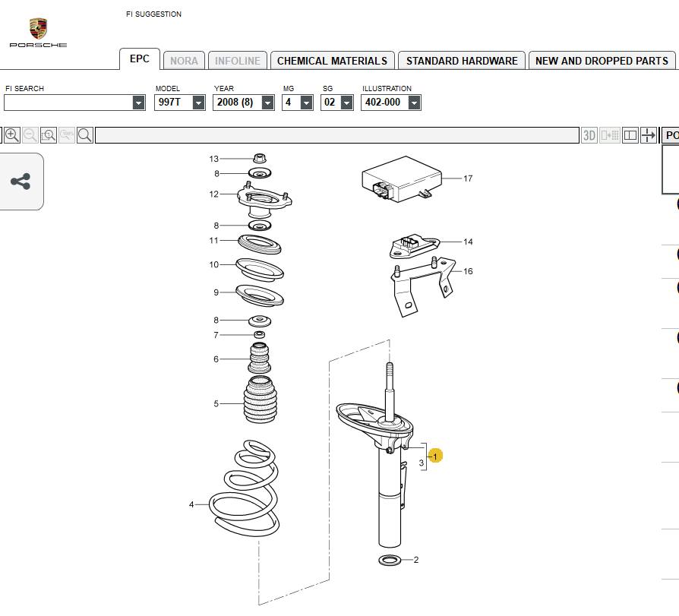Image resolution: width=679 pixels, height=616 pixels.
Task: Open the Standard Hardware tab
Action: 462,61
